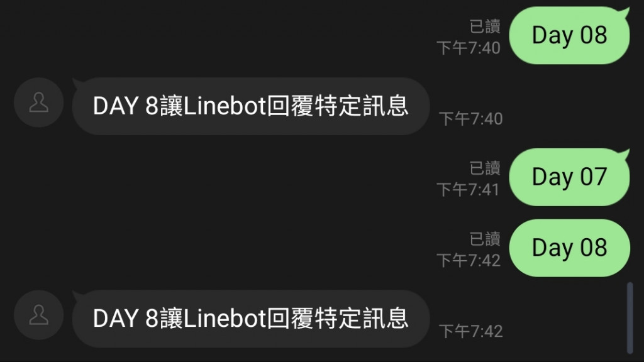Open the bot profile avatar beside the 7:42 reply
Viewport: 644px width, 362px height.
tap(38, 315)
